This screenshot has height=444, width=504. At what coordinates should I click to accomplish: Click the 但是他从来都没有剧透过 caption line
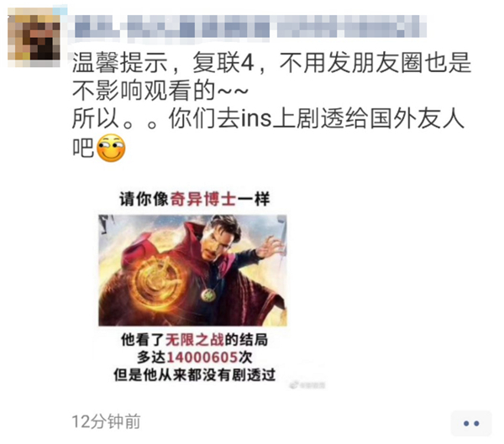(195, 374)
